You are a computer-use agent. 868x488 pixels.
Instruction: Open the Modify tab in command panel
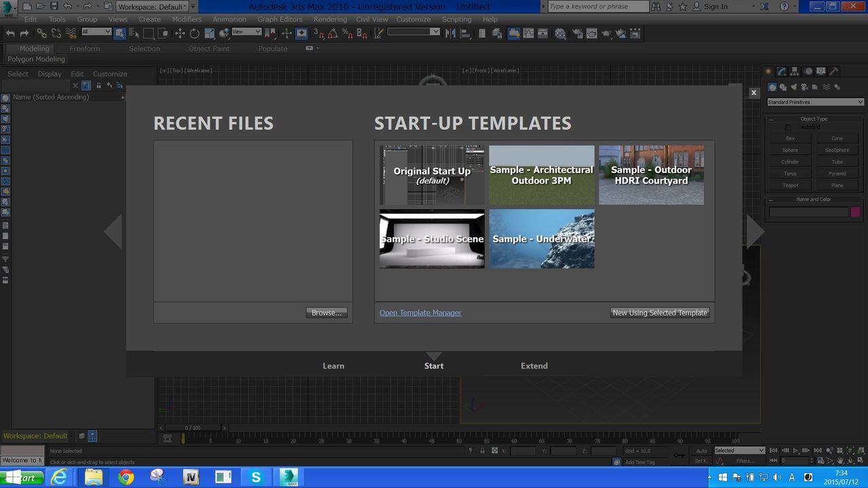tap(781, 71)
